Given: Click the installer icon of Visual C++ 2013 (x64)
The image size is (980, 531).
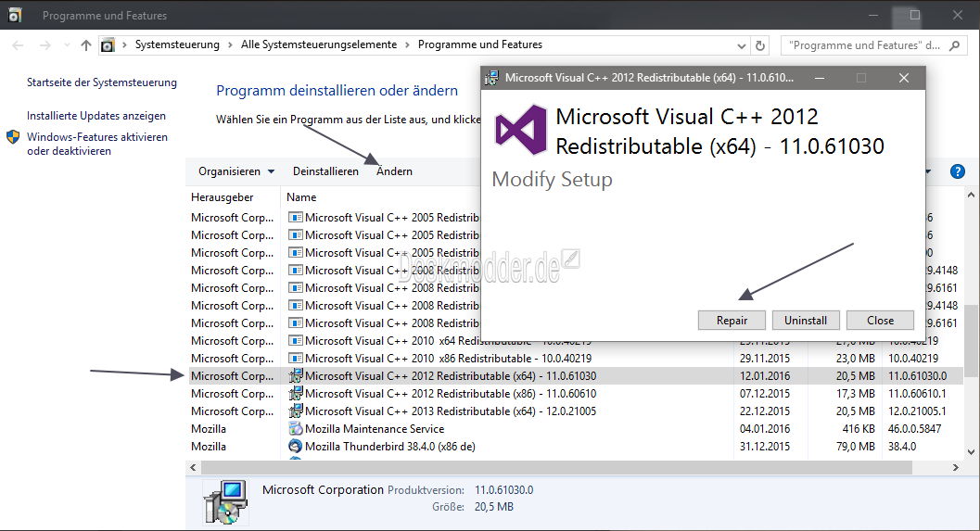Looking at the screenshot, I should pos(296,411).
